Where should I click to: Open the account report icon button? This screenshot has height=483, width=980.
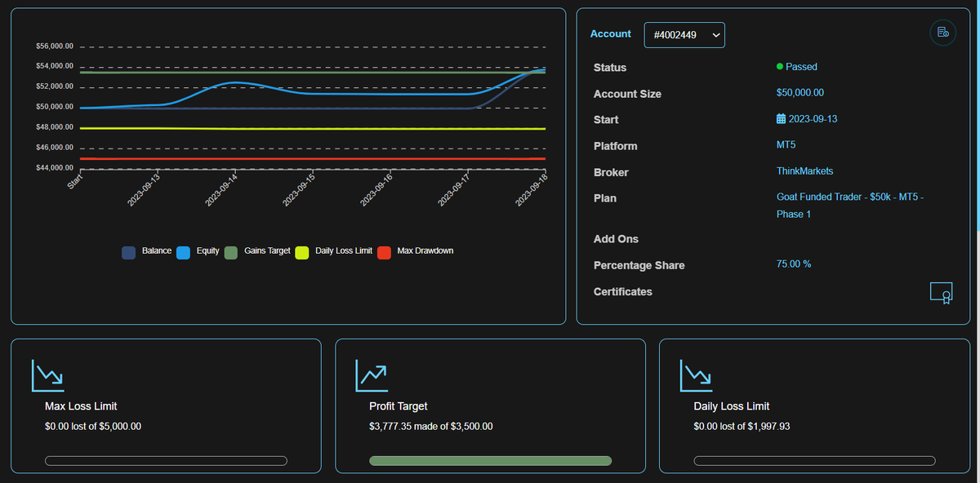click(x=942, y=33)
